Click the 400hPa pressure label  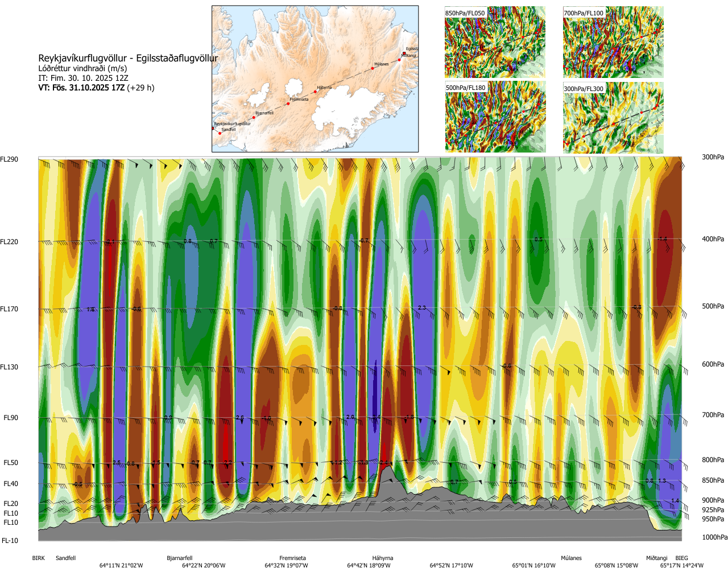point(713,239)
